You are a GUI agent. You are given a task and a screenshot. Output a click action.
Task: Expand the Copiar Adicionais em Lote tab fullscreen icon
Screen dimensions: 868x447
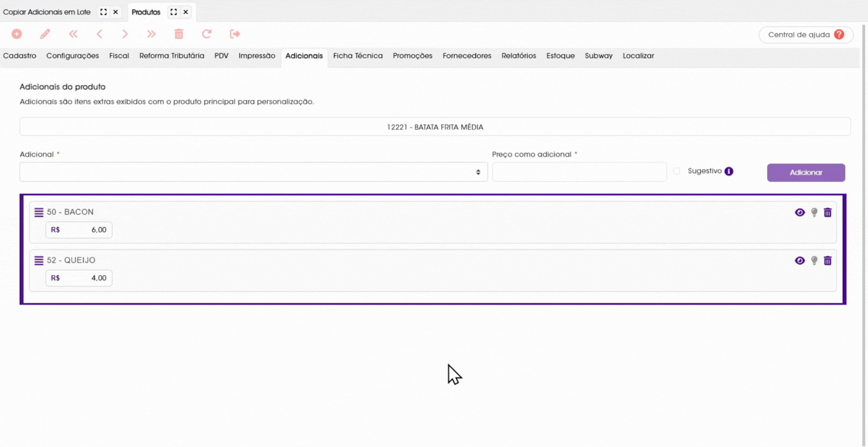[x=104, y=12]
